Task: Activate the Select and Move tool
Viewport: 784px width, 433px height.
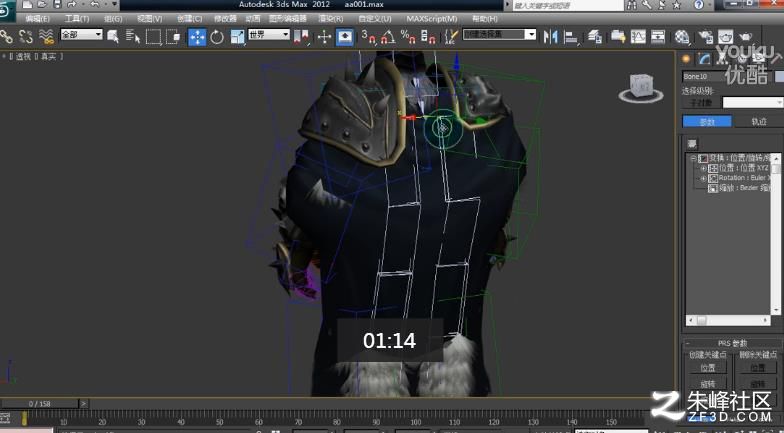Action: [197, 37]
